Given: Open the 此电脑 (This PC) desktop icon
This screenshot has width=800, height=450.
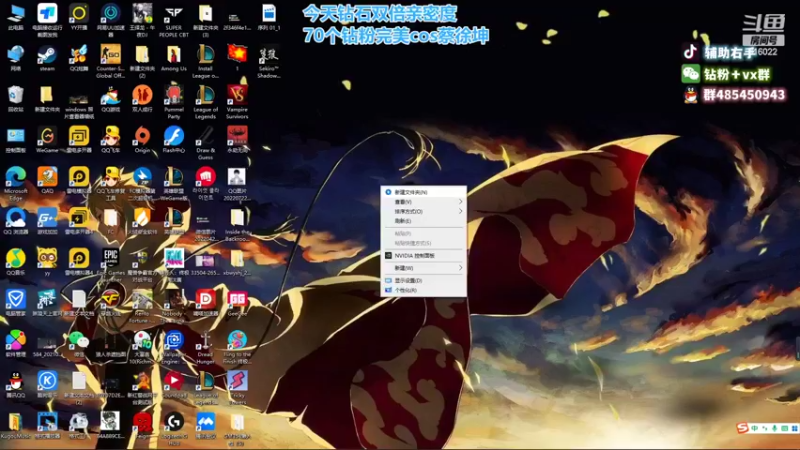Looking at the screenshot, I should coord(16,17).
